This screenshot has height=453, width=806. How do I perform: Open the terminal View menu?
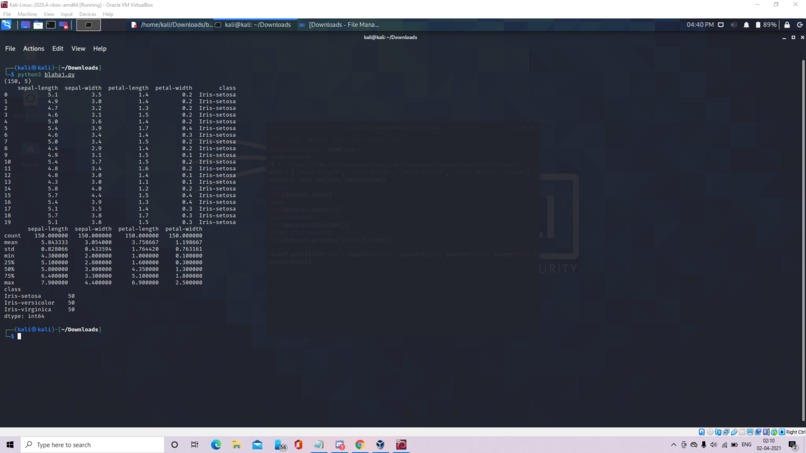coord(78,48)
